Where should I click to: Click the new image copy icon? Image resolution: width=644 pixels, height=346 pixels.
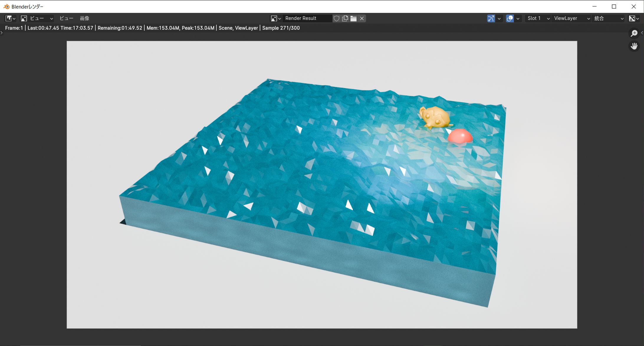point(345,18)
